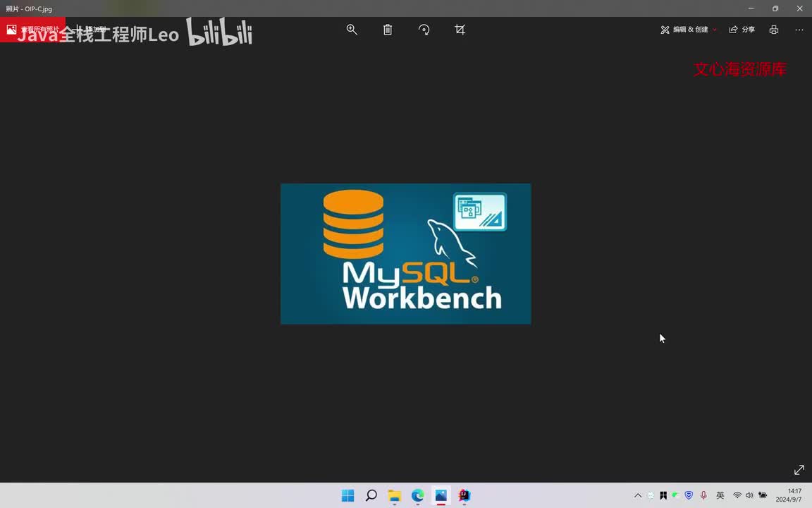
Task: Switch input method via 英 indicator
Action: pyautogui.click(x=720, y=495)
